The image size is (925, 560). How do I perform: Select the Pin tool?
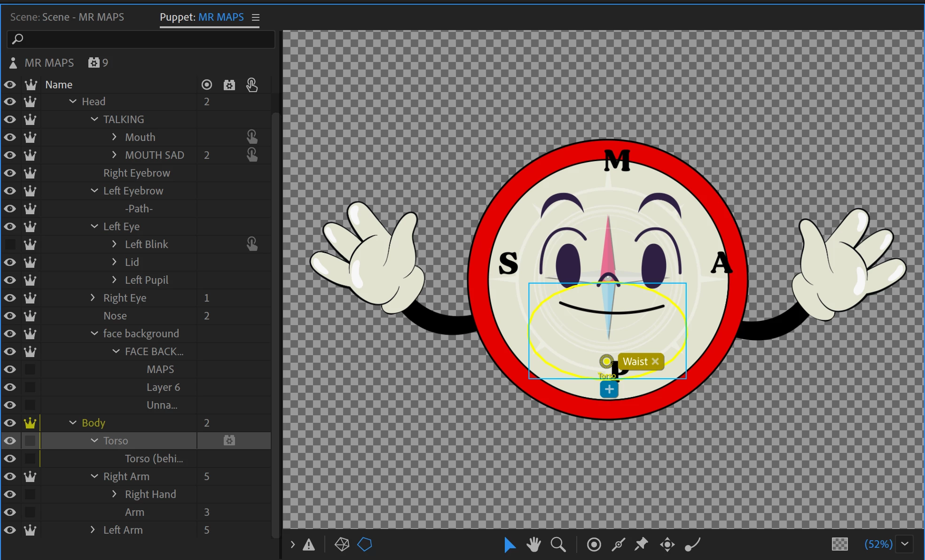pyautogui.click(x=641, y=544)
